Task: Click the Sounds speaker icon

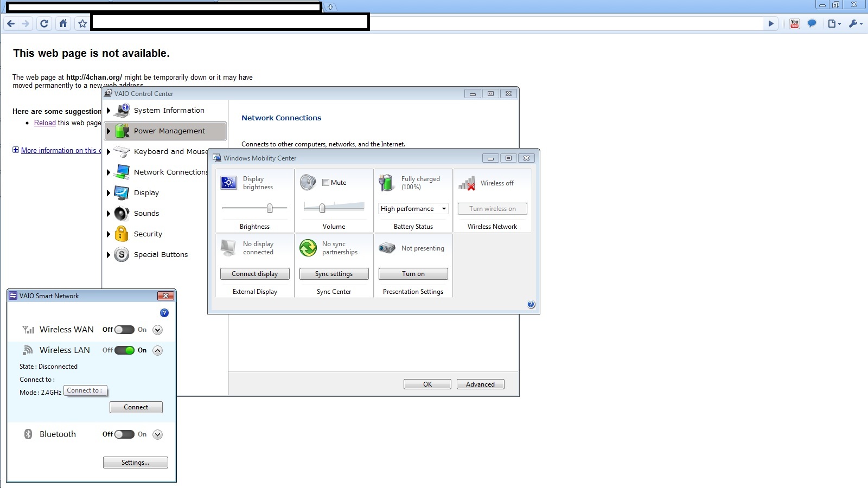Action: pos(122,213)
